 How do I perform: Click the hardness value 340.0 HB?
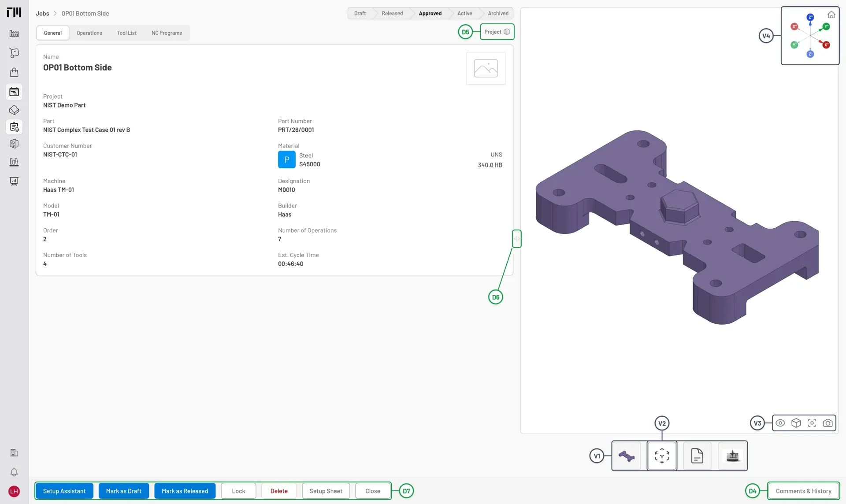pos(490,165)
